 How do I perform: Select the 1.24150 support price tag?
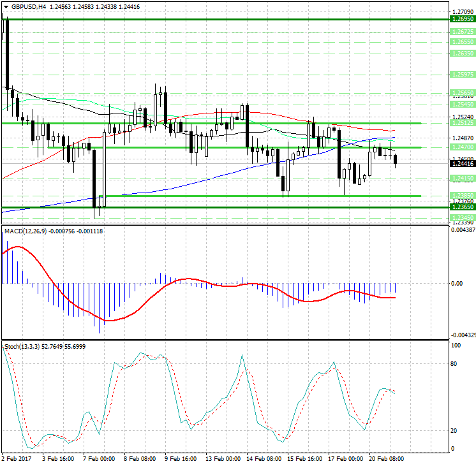coord(462,179)
